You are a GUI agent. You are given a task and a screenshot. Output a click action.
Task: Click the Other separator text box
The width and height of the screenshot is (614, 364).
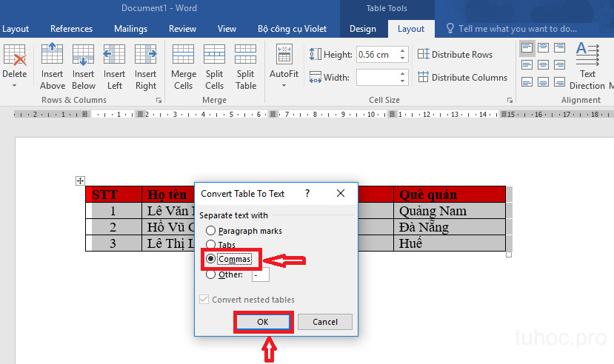coord(261,274)
